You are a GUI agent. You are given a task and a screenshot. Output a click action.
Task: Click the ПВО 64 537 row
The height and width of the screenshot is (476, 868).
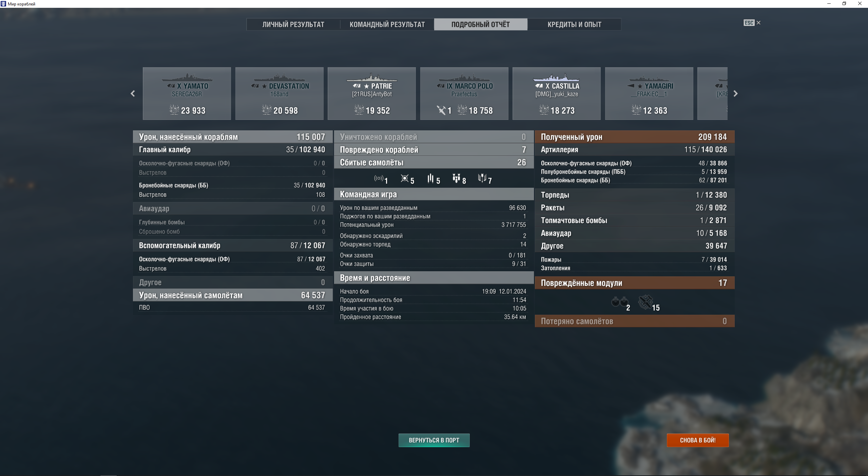[x=232, y=308]
